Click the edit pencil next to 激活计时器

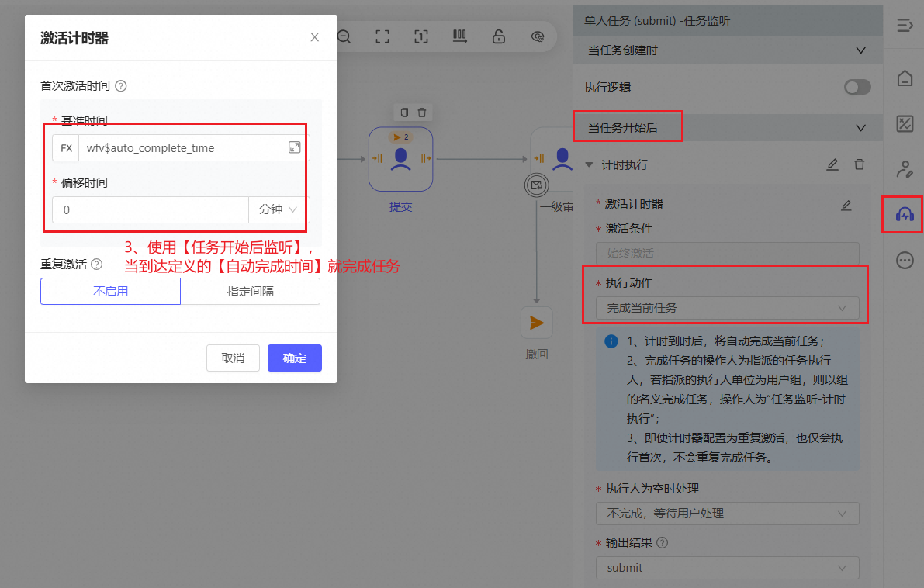(846, 205)
